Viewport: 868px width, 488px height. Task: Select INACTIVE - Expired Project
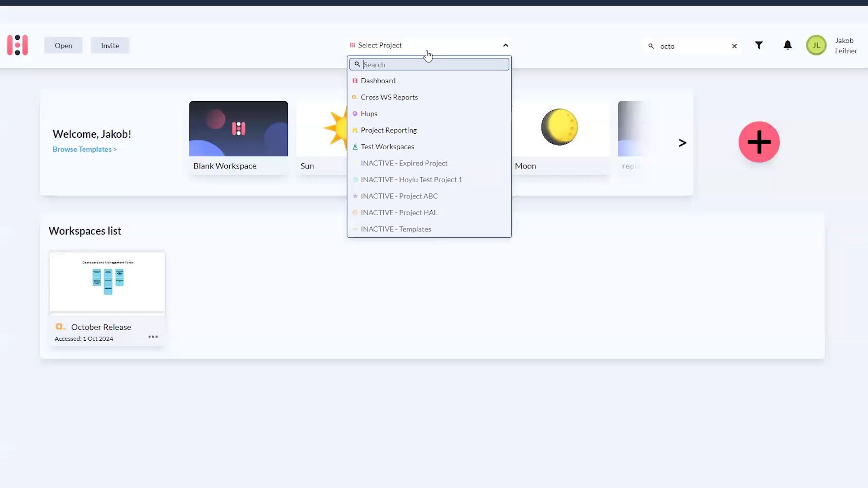(429, 163)
